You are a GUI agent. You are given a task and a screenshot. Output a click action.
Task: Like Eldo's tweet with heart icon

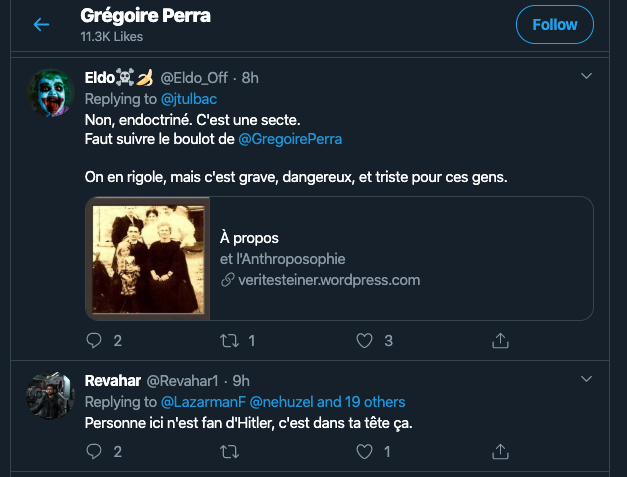tap(364, 341)
